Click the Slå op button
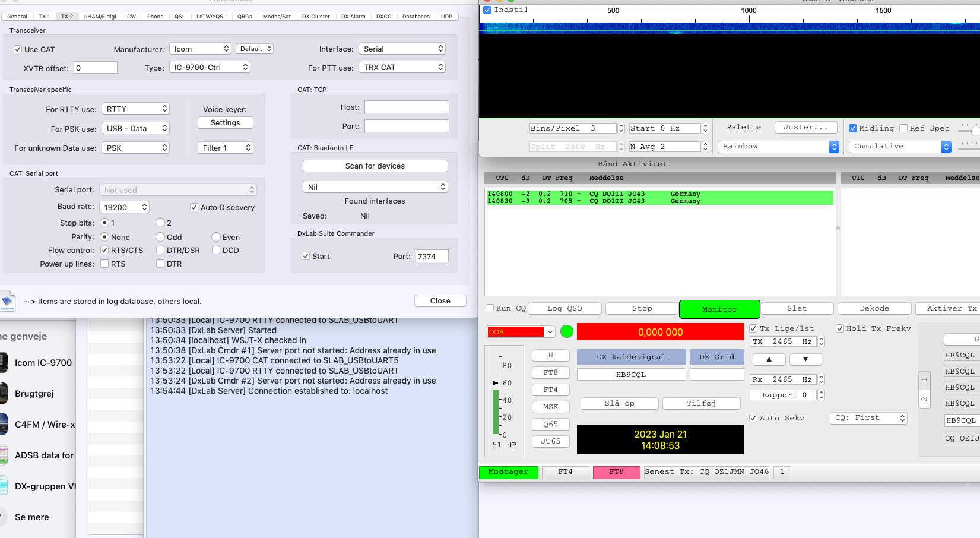The width and height of the screenshot is (980, 538). click(620, 403)
